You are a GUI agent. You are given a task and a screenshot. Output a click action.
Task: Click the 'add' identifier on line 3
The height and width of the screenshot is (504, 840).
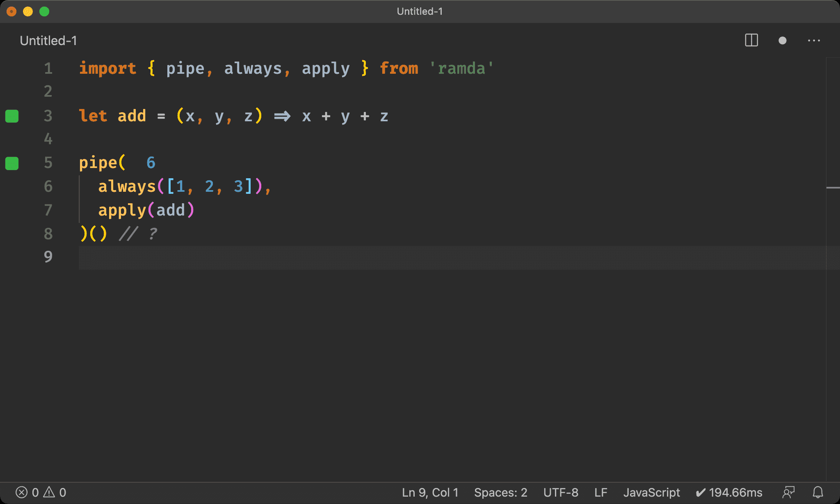[x=132, y=116]
